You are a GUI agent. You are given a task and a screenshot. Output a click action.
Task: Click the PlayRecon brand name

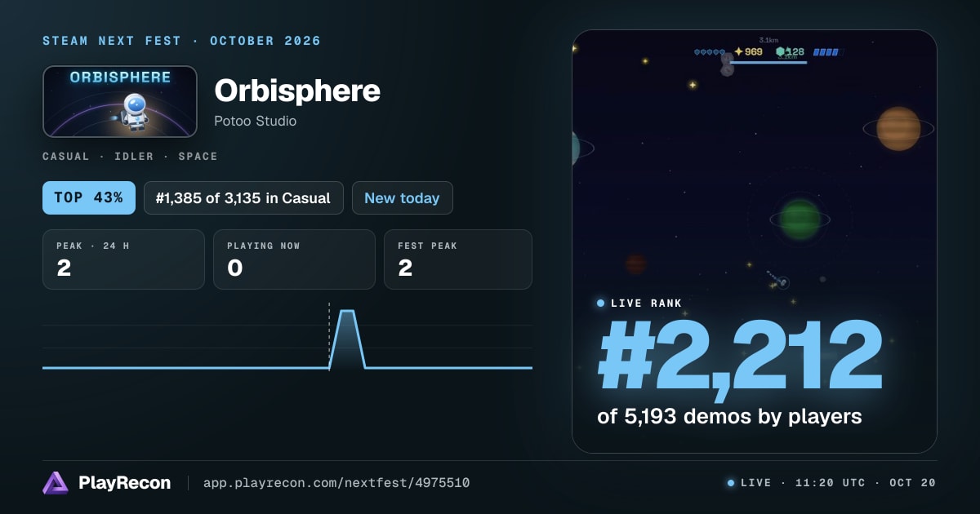coord(124,483)
